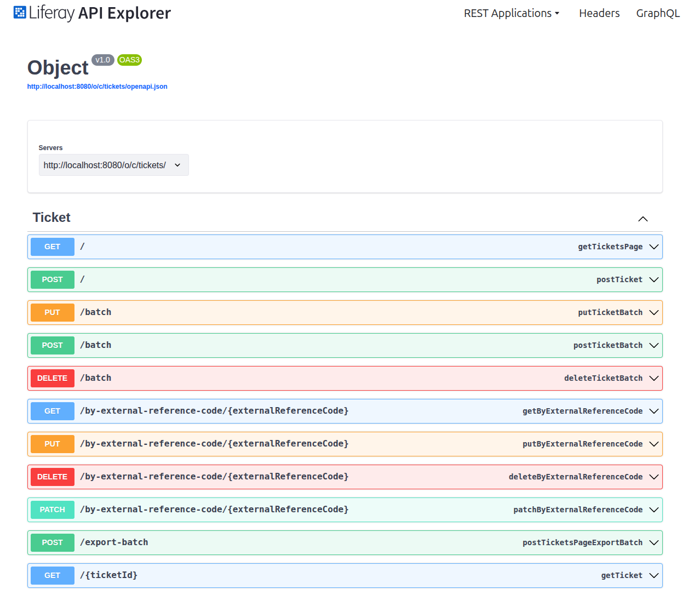700x589 pixels.
Task: Click the /batch path in putTicketBatch row
Action: 96,312
